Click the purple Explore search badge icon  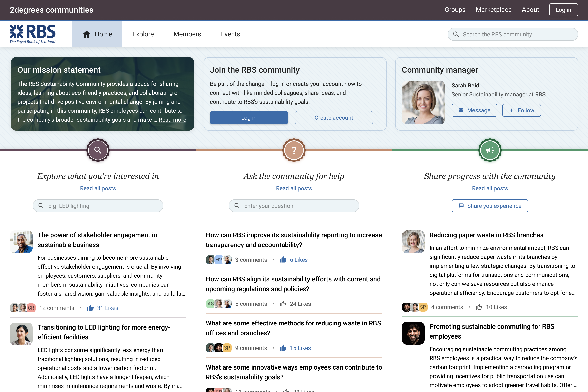[x=98, y=150]
